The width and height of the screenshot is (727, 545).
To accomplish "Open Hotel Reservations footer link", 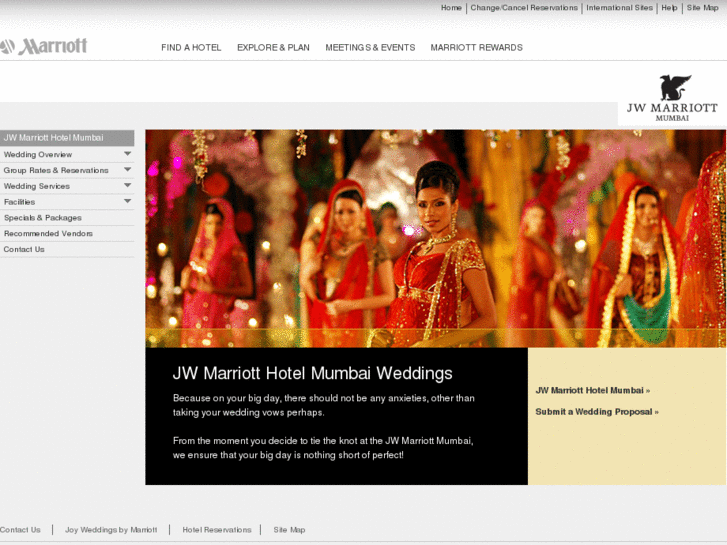I will (x=217, y=530).
